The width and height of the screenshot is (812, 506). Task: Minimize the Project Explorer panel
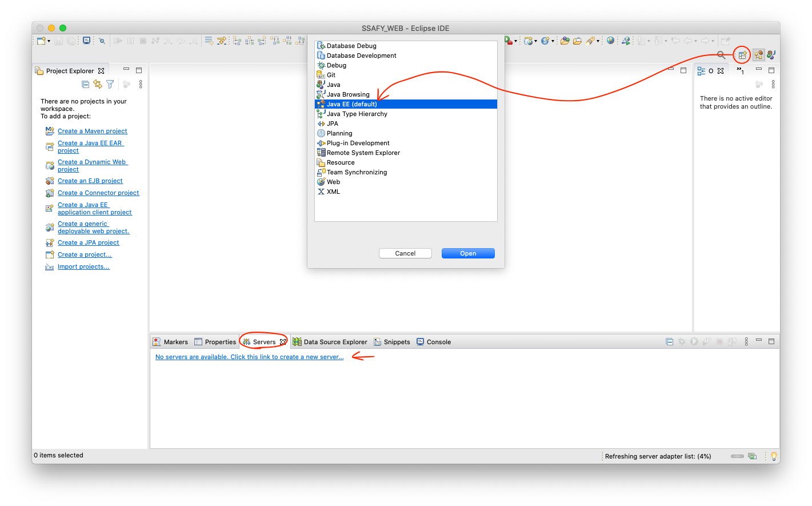[x=126, y=70]
